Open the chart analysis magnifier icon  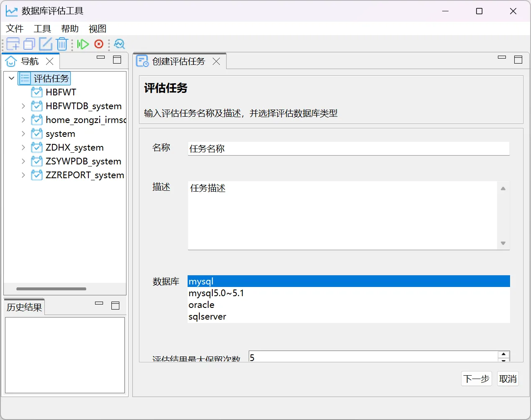[x=119, y=44]
